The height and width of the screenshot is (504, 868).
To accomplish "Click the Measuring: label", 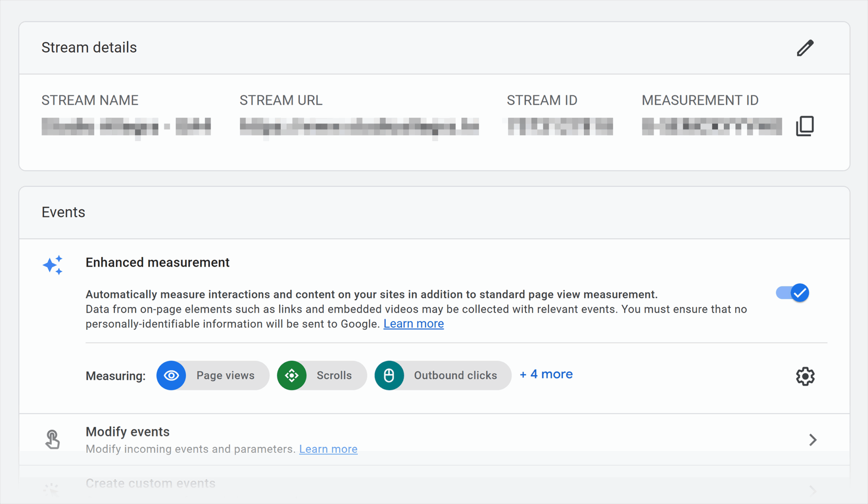I will [116, 376].
